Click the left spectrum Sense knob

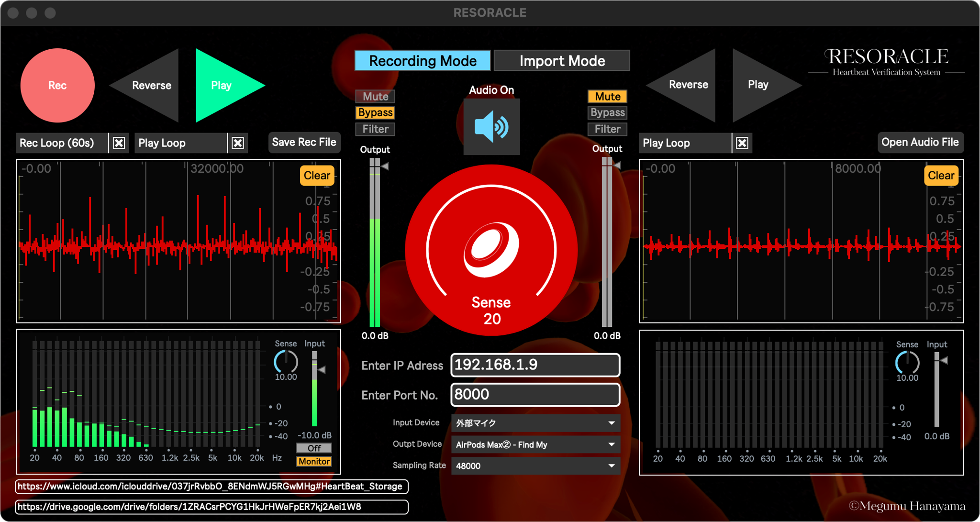[286, 362]
